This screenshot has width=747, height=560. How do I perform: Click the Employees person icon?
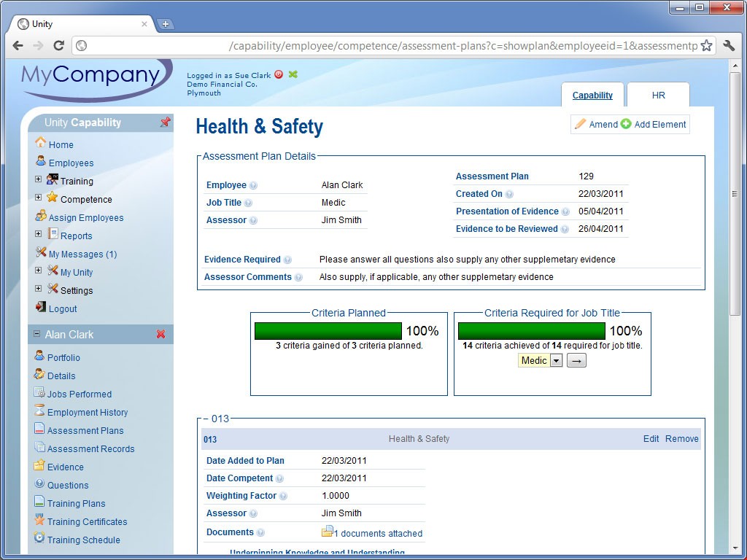41,161
